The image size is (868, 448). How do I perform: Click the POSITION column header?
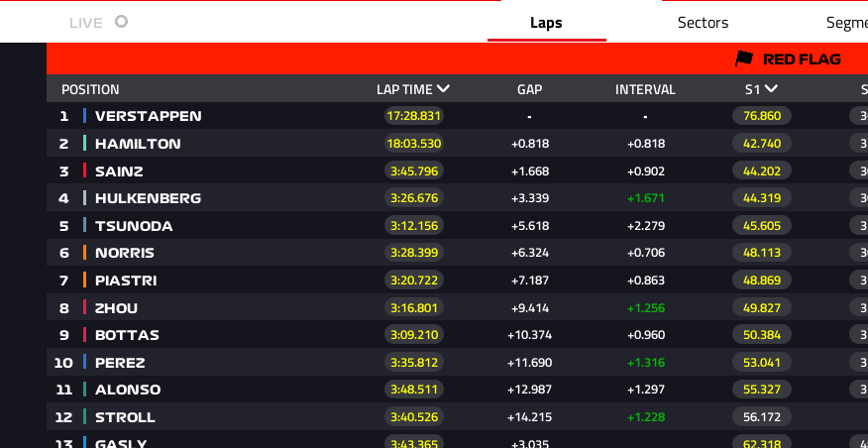(x=90, y=89)
